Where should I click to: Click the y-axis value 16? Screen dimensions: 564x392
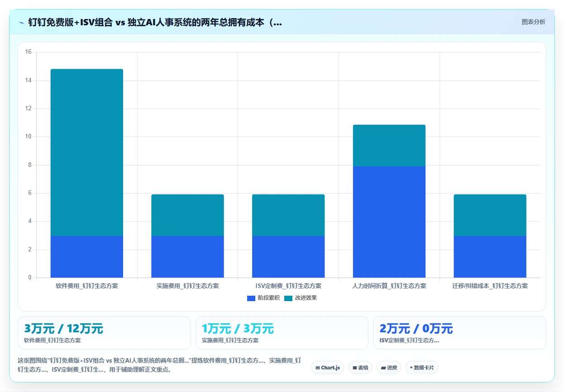(28, 52)
